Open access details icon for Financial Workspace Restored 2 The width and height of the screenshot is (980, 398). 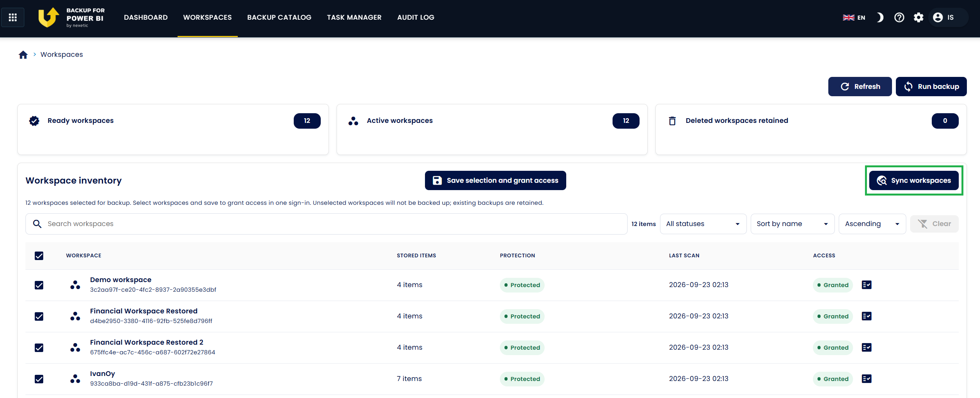(867, 347)
